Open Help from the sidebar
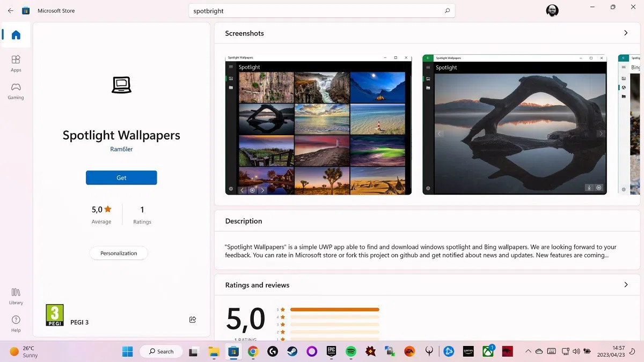This screenshot has width=644, height=362. point(16,322)
